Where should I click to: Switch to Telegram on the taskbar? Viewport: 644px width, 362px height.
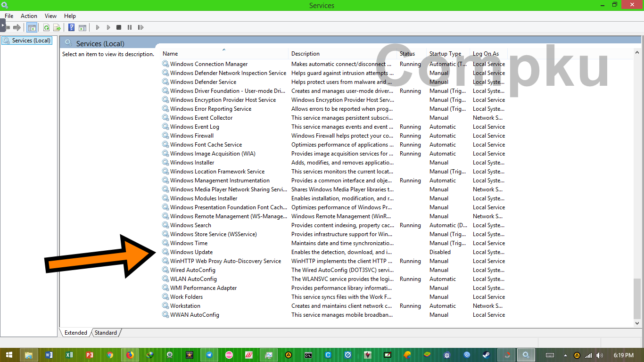click(x=209, y=355)
